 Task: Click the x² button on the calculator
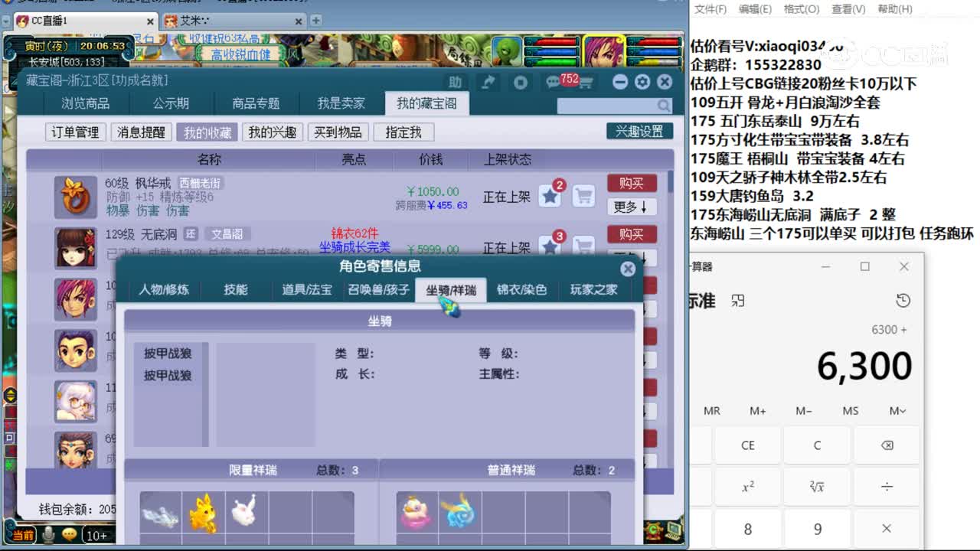point(747,486)
